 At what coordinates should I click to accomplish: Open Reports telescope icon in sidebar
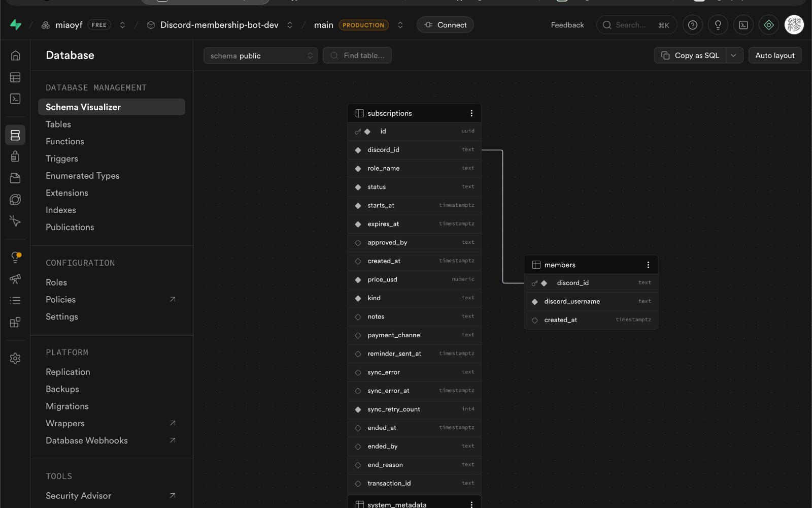coord(15,279)
